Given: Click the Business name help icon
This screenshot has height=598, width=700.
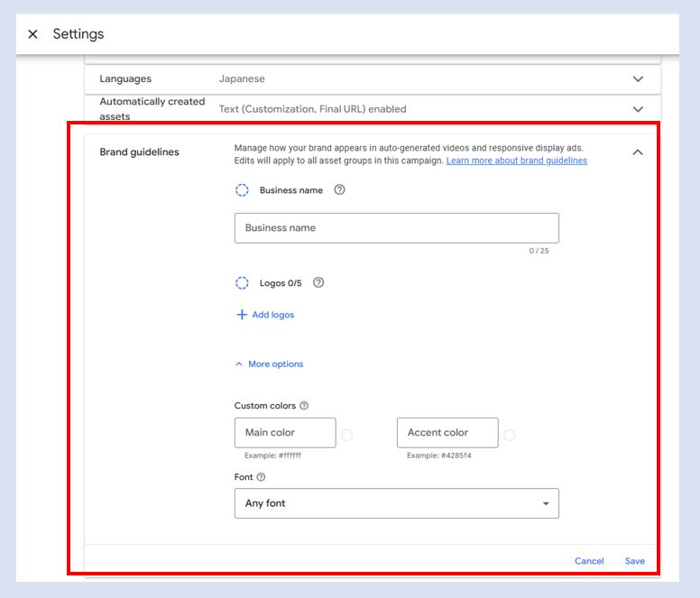Looking at the screenshot, I should pos(339,190).
